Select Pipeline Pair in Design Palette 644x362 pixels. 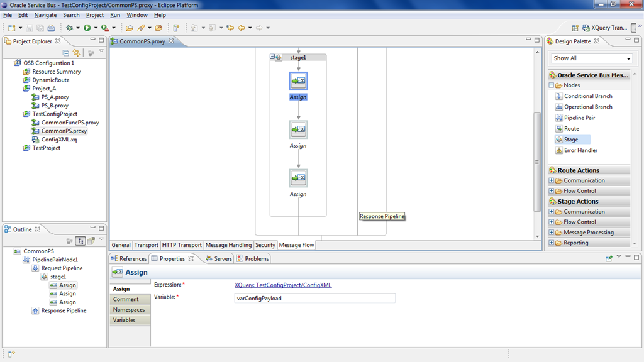[x=579, y=118]
